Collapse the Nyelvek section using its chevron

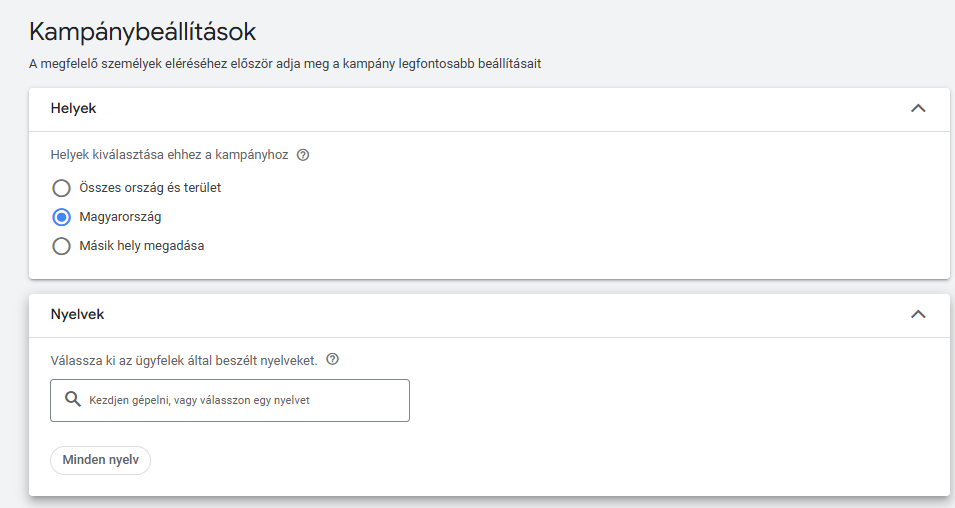(918, 314)
